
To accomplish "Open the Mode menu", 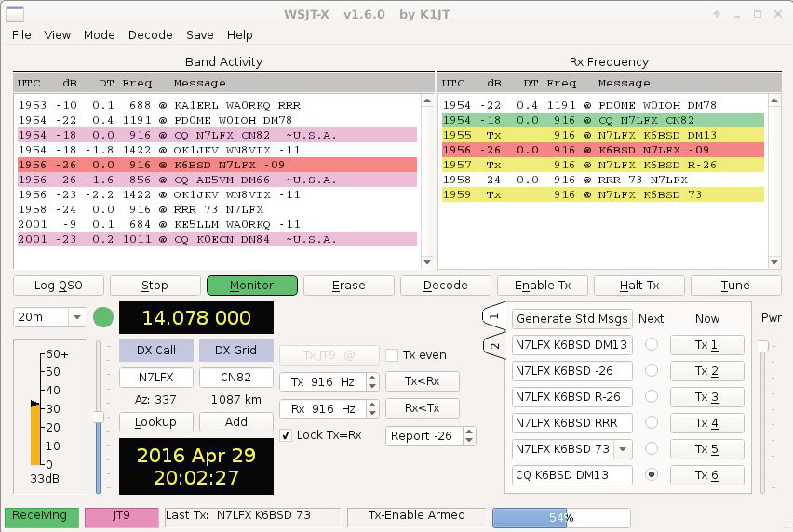I will (99, 34).
